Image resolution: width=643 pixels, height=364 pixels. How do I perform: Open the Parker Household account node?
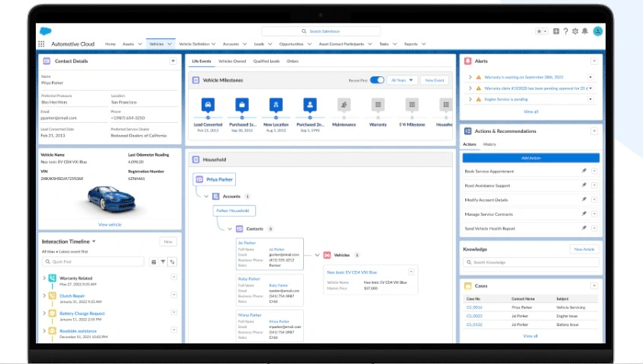coord(234,211)
